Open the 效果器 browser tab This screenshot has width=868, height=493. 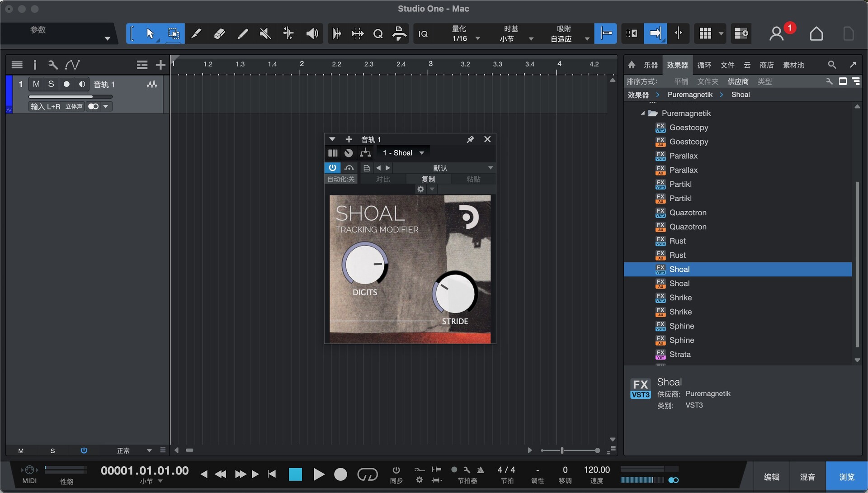[677, 65]
